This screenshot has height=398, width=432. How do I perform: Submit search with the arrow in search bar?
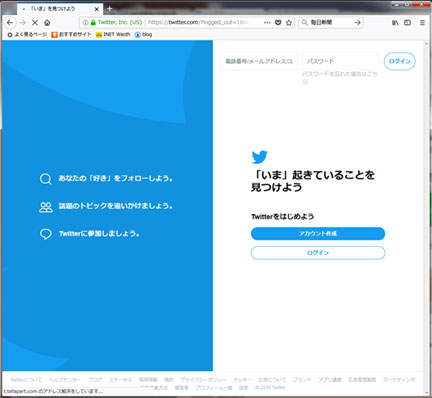click(357, 22)
